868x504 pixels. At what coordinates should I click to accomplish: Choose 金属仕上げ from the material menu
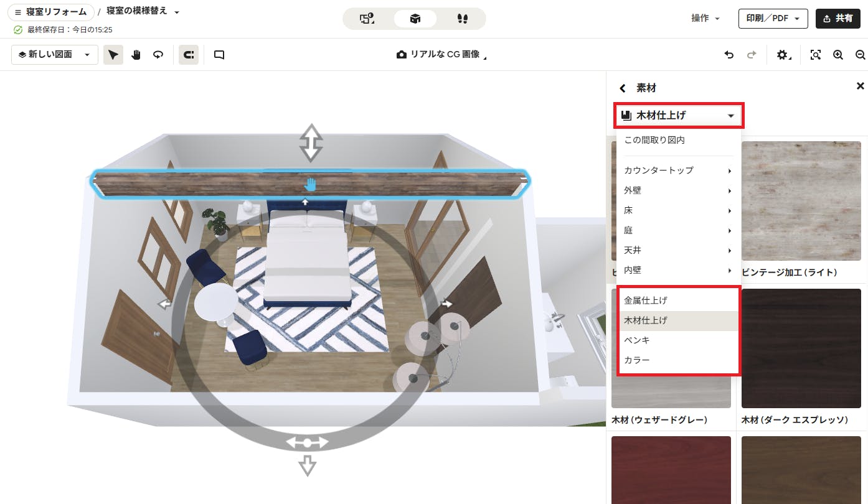678,301
